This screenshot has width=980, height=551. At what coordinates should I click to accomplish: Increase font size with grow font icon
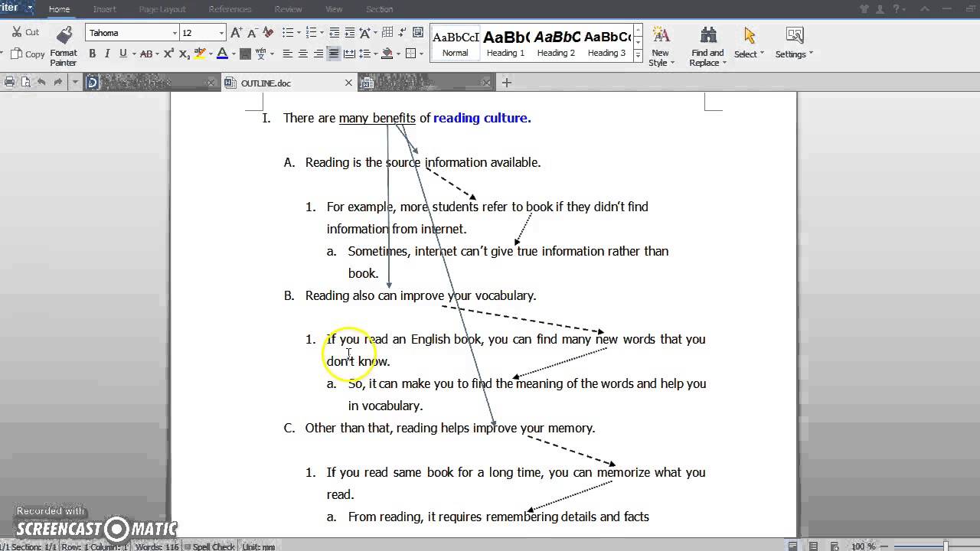click(237, 32)
